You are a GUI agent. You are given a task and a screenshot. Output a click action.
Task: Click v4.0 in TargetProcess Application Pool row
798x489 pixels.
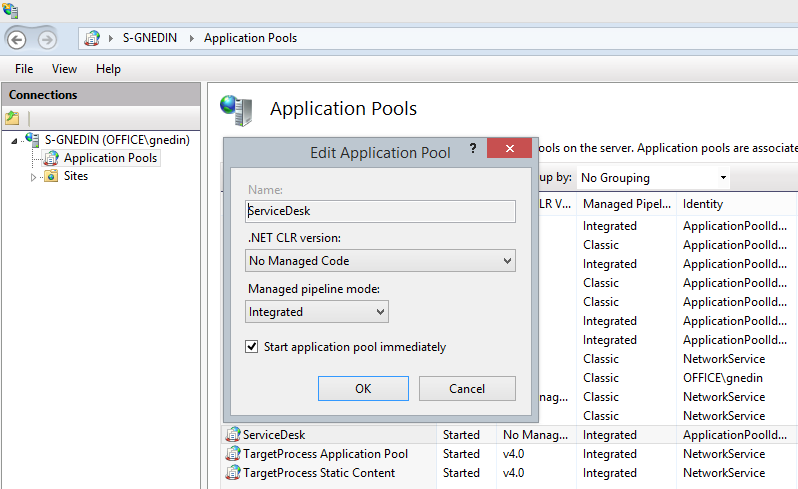pyautogui.click(x=513, y=454)
